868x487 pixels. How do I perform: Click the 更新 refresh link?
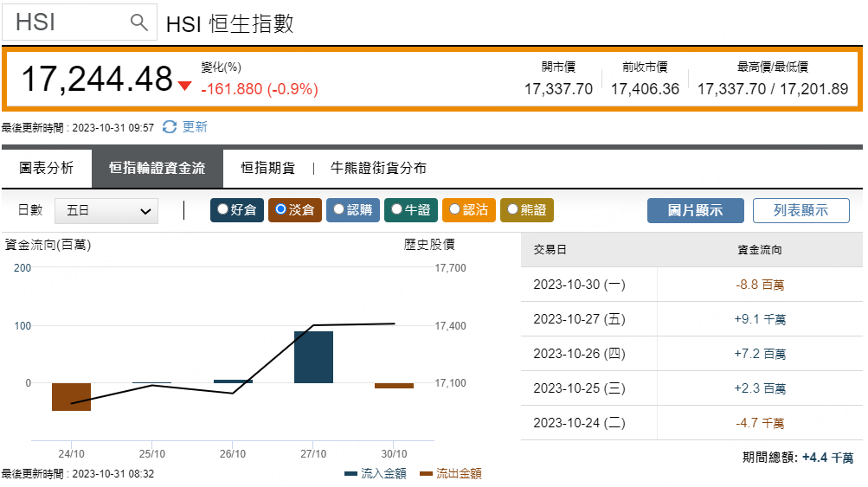click(x=195, y=127)
